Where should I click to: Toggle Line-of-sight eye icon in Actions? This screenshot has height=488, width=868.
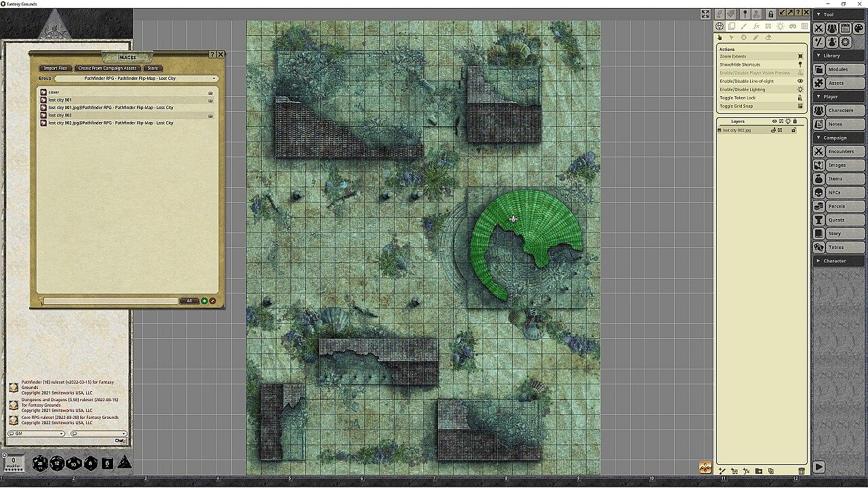pos(800,81)
